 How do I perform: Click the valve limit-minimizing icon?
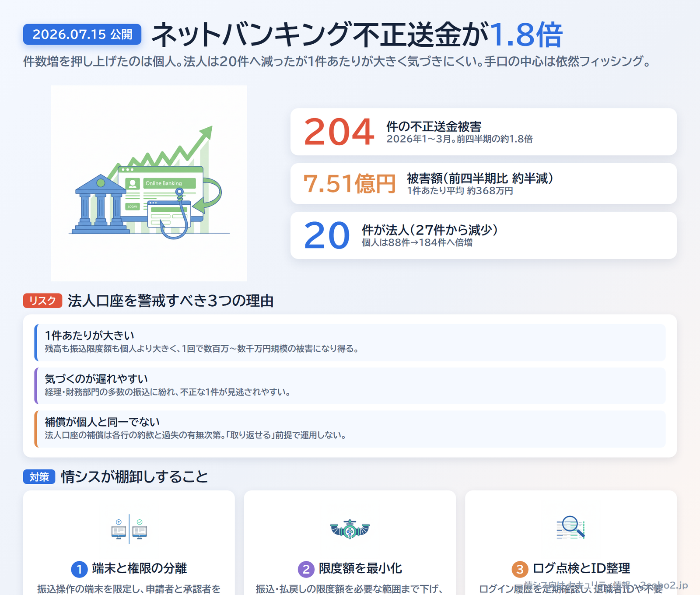coord(350,529)
